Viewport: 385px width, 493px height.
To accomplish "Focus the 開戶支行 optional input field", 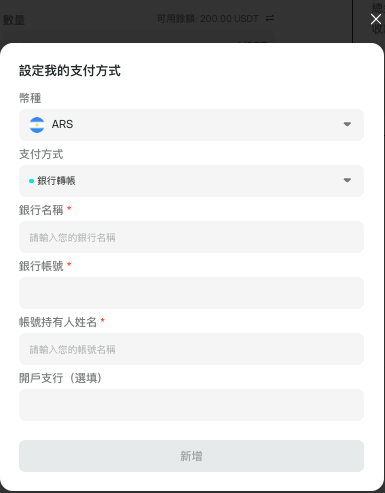I will click(x=191, y=405).
